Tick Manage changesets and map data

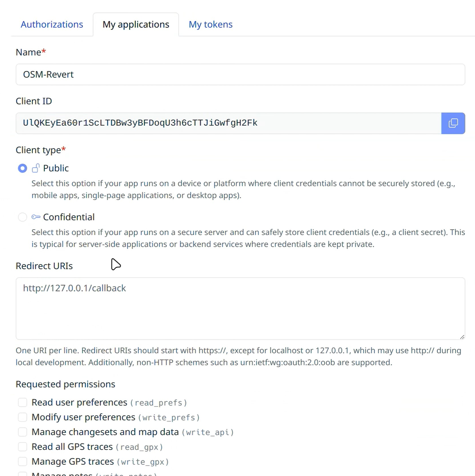(22, 432)
